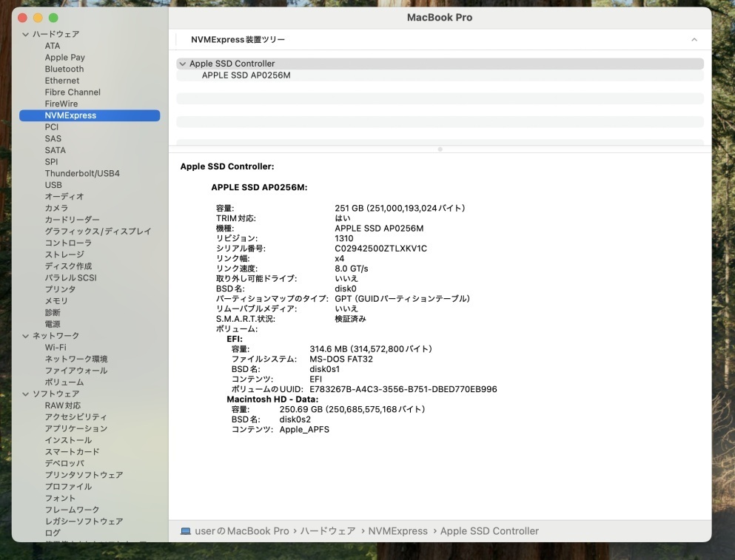Screen dimensions: 735x560
Task: Open the ファイアウォール entry
Action: coord(76,371)
